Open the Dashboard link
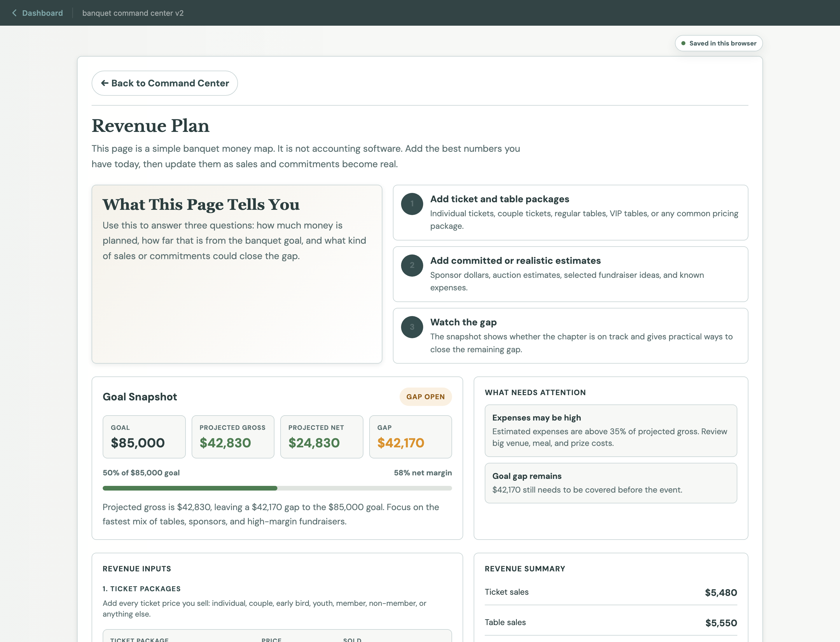 pyautogui.click(x=42, y=13)
